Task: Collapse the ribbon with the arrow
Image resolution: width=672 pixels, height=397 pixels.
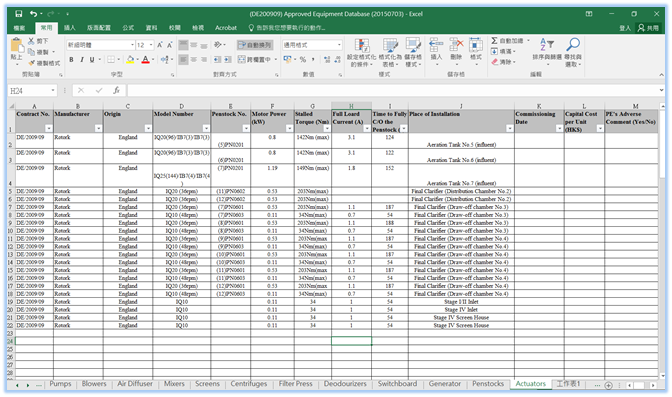Action: (661, 75)
